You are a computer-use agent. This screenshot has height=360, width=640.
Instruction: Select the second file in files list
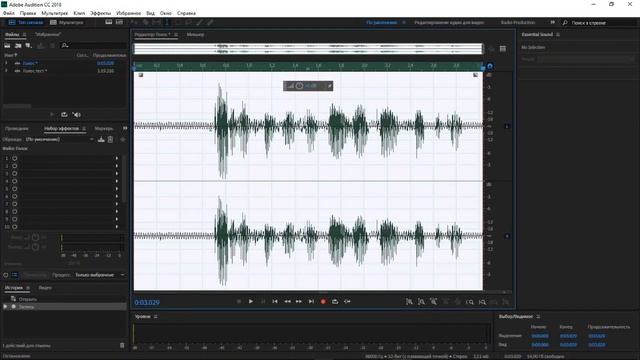coord(64,71)
